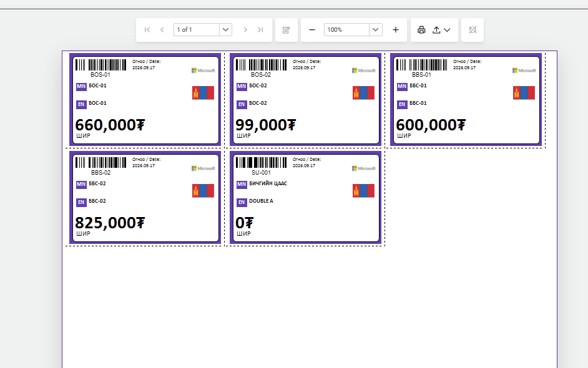Click the edit fields pencil icon
The image size is (588, 368).
click(x=286, y=29)
